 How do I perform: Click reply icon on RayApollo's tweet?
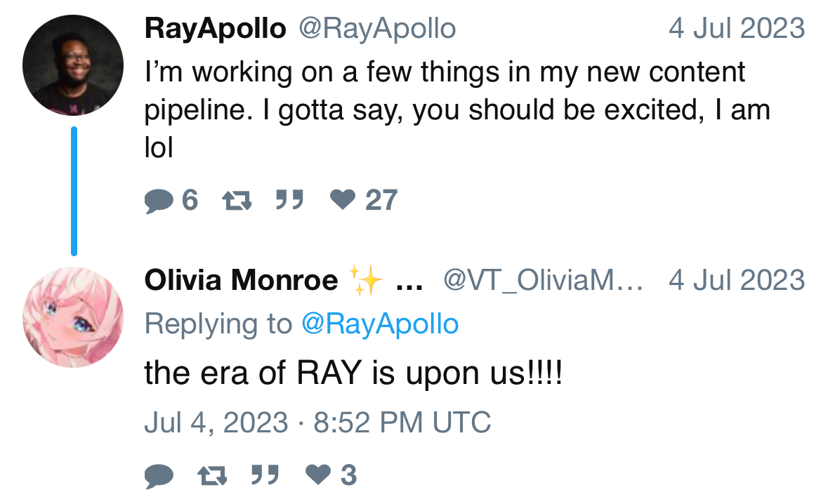coord(159,201)
